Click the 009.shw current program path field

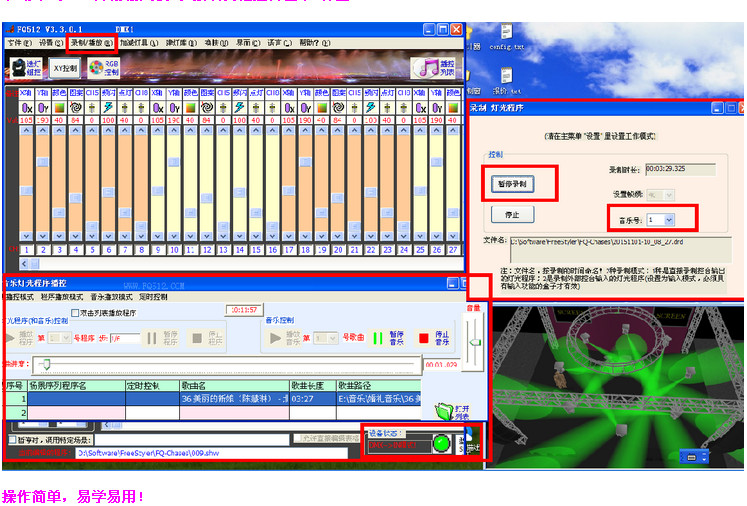pyautogui.click(x=212, y=453)
